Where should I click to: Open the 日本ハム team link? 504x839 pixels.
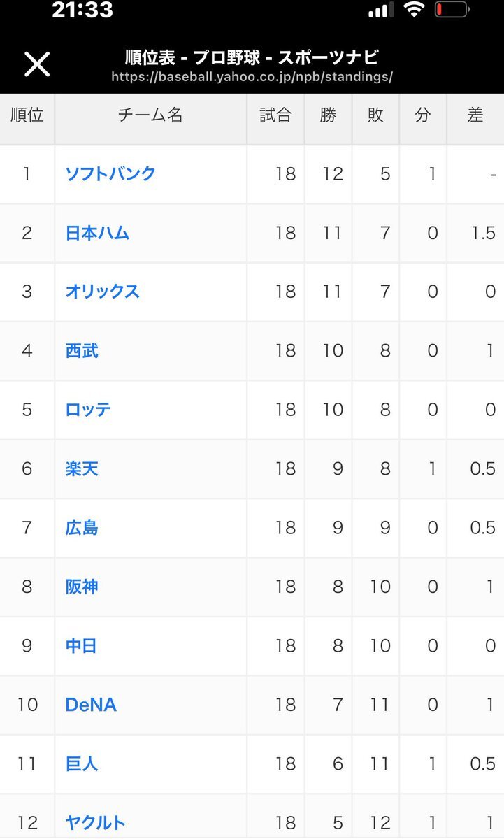[97, 233]
